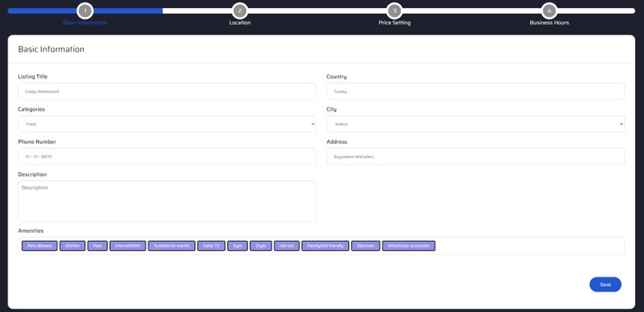Go to the Price Setting step label
The image size is (644, 312).
tap(395, 22)
